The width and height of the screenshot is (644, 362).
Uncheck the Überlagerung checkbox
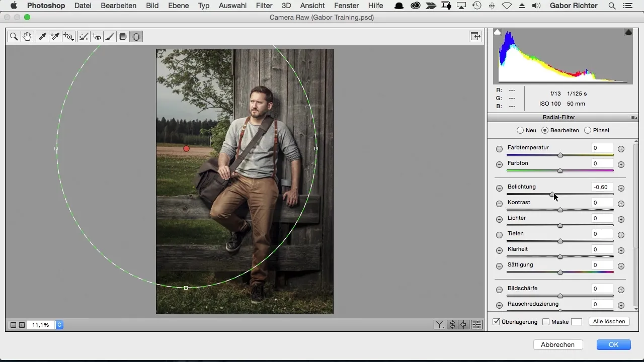[x=496, y=322]
